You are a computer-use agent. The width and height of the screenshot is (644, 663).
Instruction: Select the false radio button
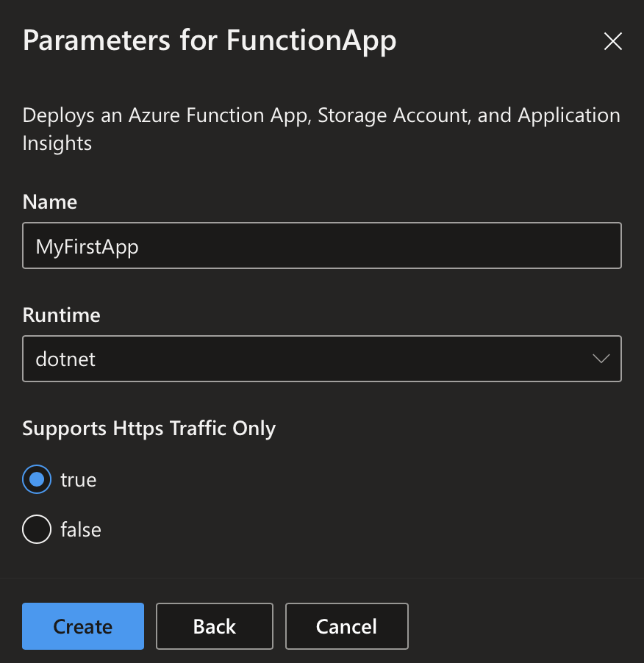point(37,529)
